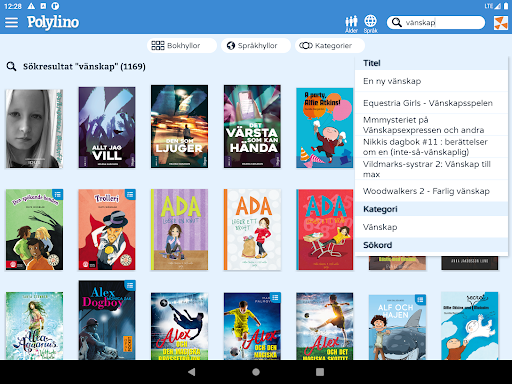Screen dimensions: 512x384
Task: Select 'Woodwalkers 2 - Farlig vänskap' suggestion
Action: (x=431, y=191)
